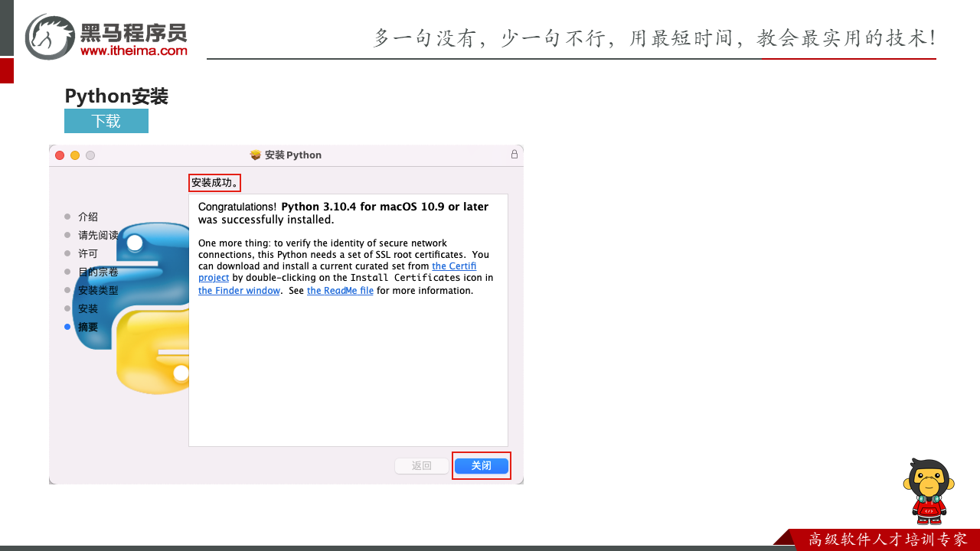Click the yellow minimize window button

click(75, 155)
